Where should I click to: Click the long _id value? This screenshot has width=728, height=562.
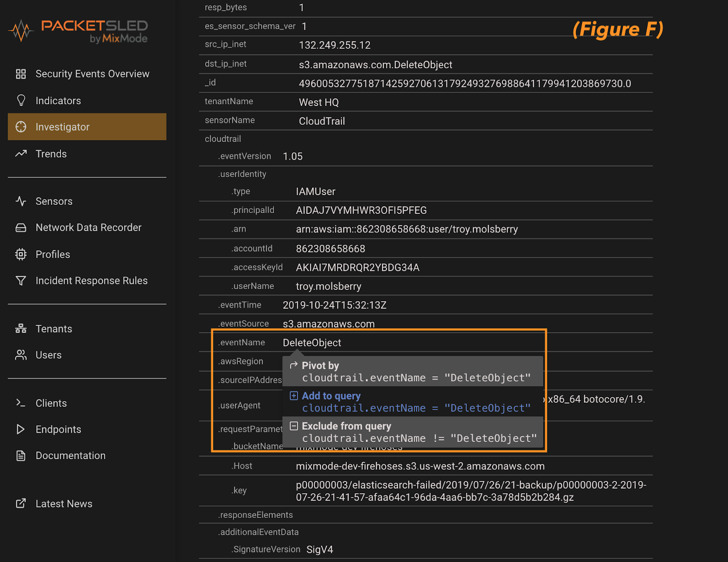point(465,84)
